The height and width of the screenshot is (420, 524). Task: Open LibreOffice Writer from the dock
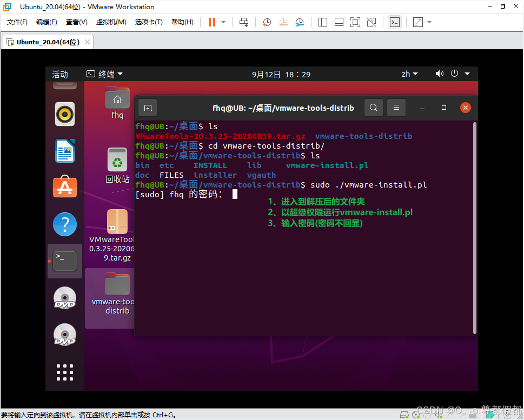pyautogui.click(x=65, y=151)
